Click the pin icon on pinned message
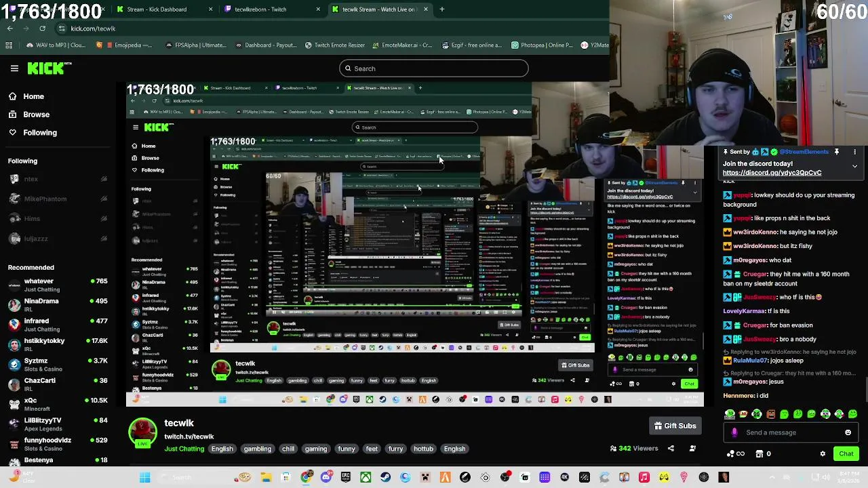The height and width of the screenshot is (488, 868). click(x=837, y=152)
